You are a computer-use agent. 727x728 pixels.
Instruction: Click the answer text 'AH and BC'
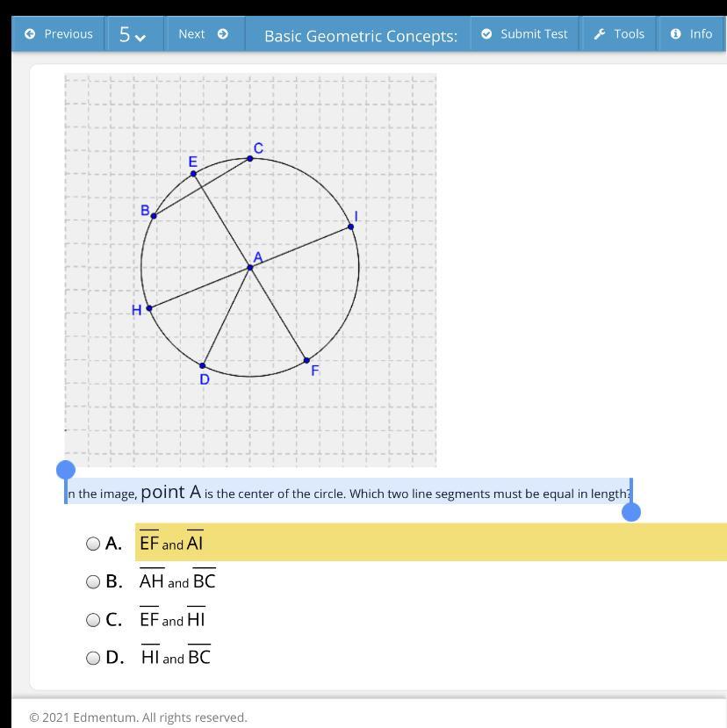177,580
